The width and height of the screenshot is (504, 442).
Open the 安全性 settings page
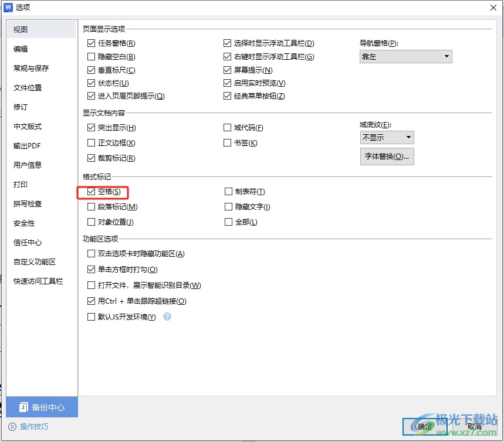pos(41,223)
